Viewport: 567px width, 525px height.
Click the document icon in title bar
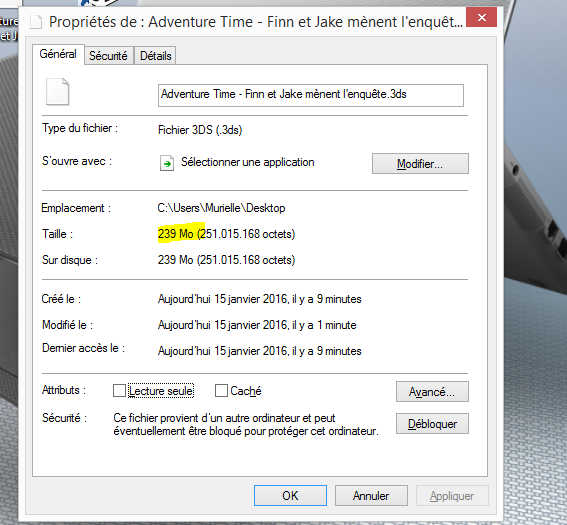36,22
